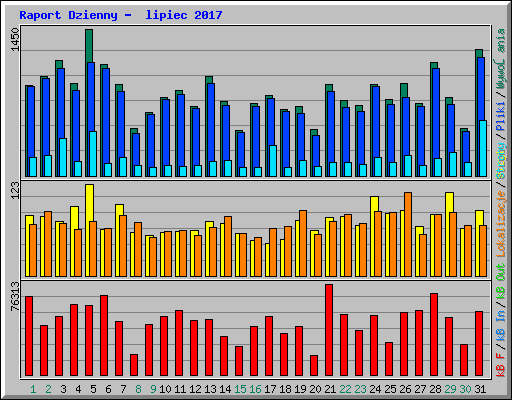This screenshot has width=512, height=400.
Task: Click the tallest green bar for day 5
Action: [x=89, y=46]
